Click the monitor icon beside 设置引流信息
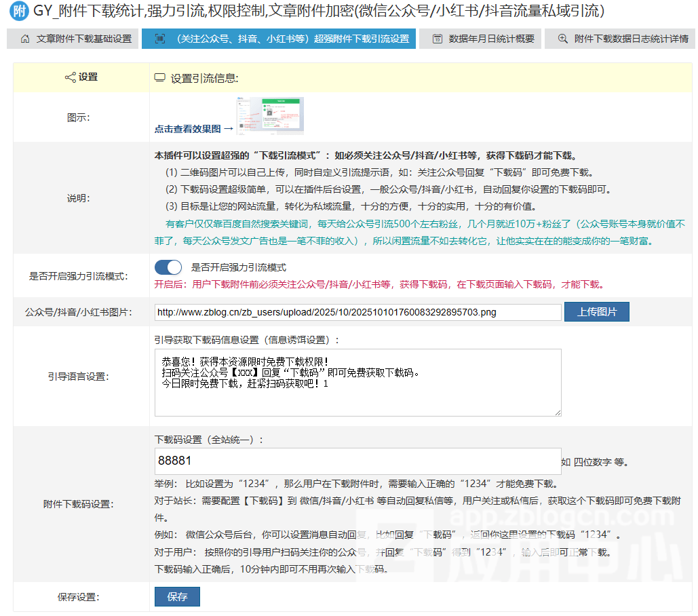This screenshot has width=698, height=616. (160, 78)
